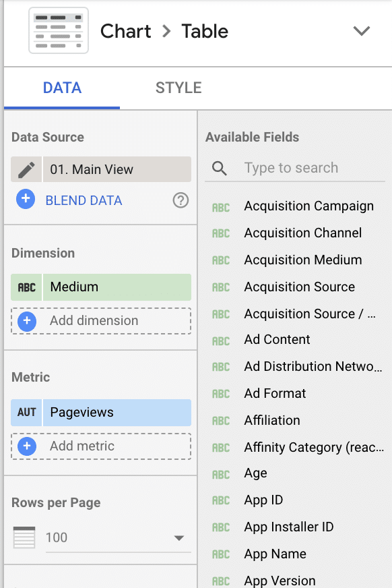Click the pencil edit data source icon
Screen dimensions: 392x588
click(x=26, y=169)
